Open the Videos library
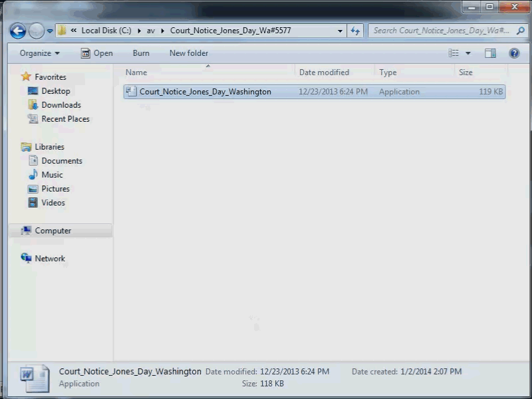The image size is (532, 399). 53,203
